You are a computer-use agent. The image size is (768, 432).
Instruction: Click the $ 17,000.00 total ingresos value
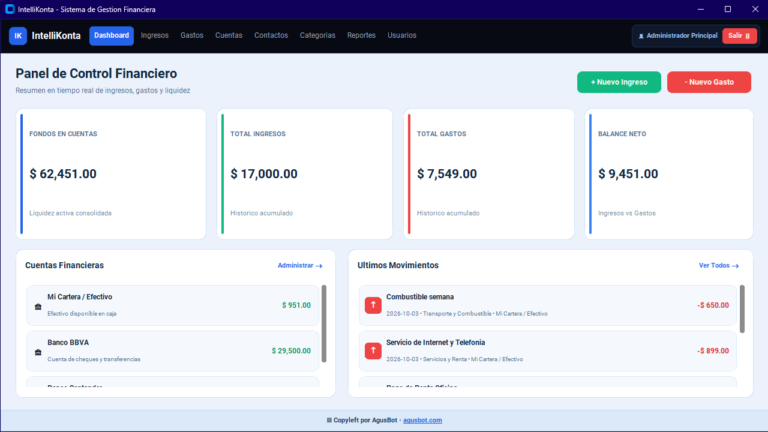tap(264, 174)
